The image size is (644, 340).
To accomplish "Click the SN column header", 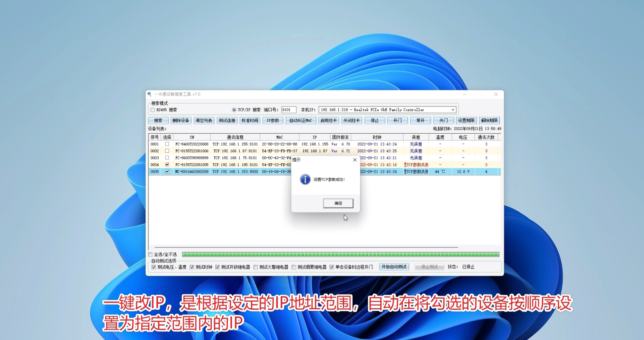I will coord(192,137).
